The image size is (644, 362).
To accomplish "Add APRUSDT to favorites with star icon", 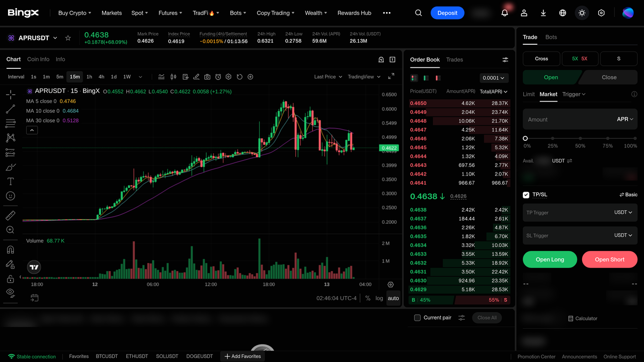I will tap(68, 38).
